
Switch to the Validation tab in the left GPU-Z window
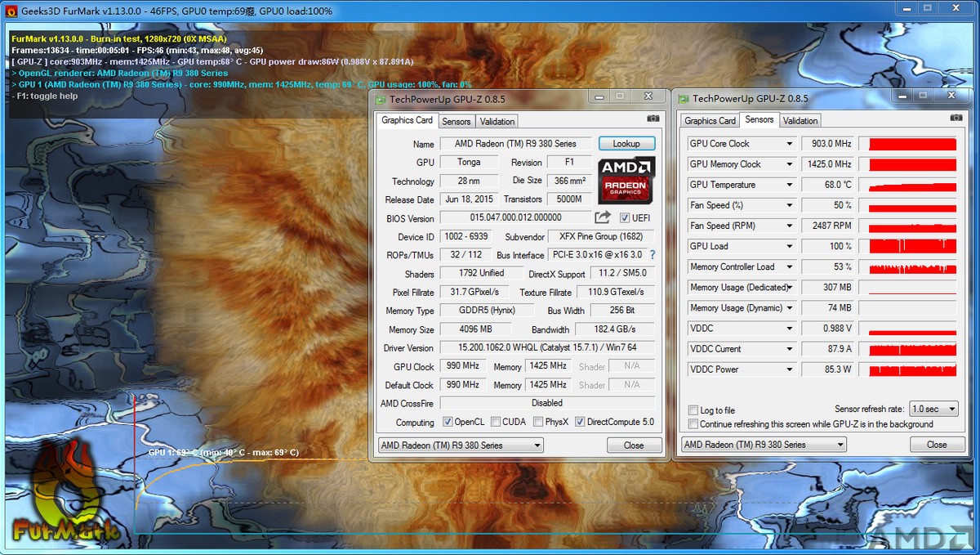(x=497, y=122)
